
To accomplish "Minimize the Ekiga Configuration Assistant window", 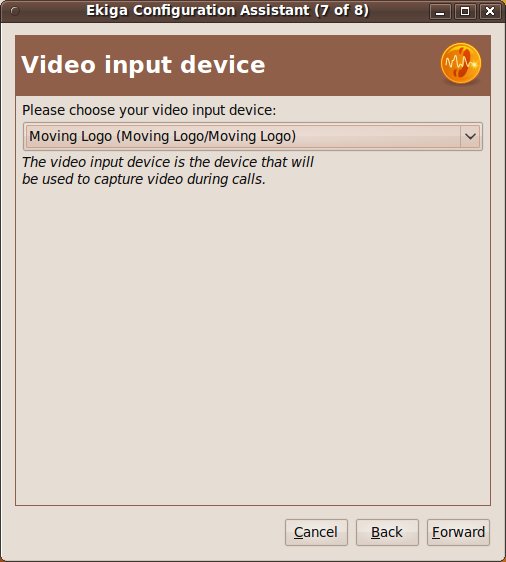I will tap(440, 11).
